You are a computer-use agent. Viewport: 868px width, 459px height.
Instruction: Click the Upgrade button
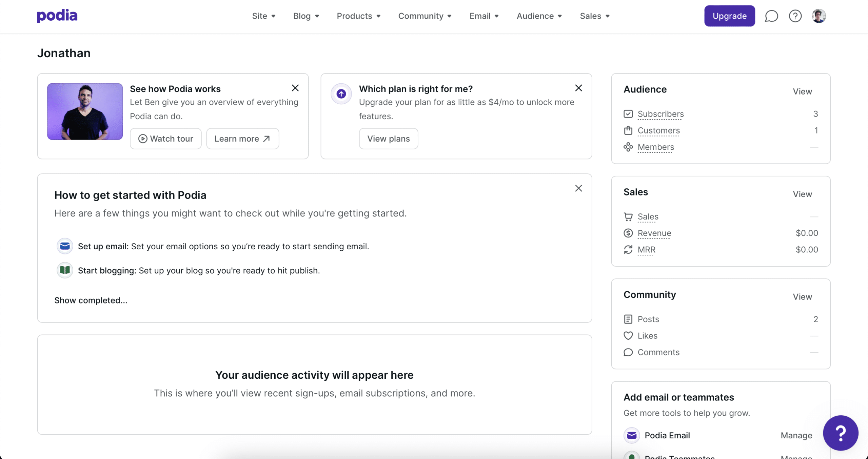point(730,16)
